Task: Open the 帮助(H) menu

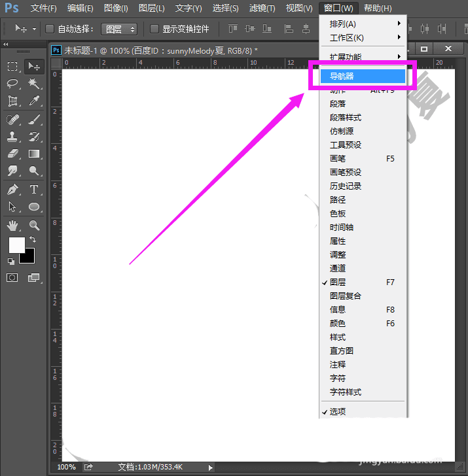Action: click(x=378, y=8)
